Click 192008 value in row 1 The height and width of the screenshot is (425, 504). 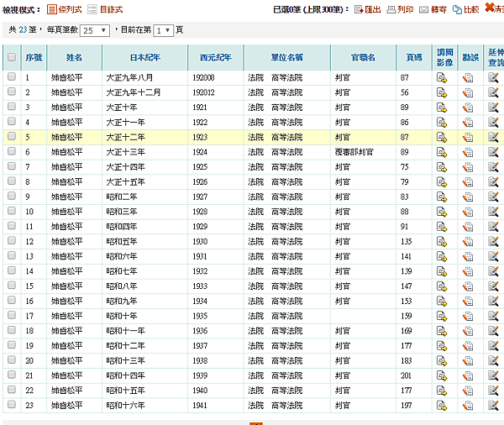click(203, 78)
